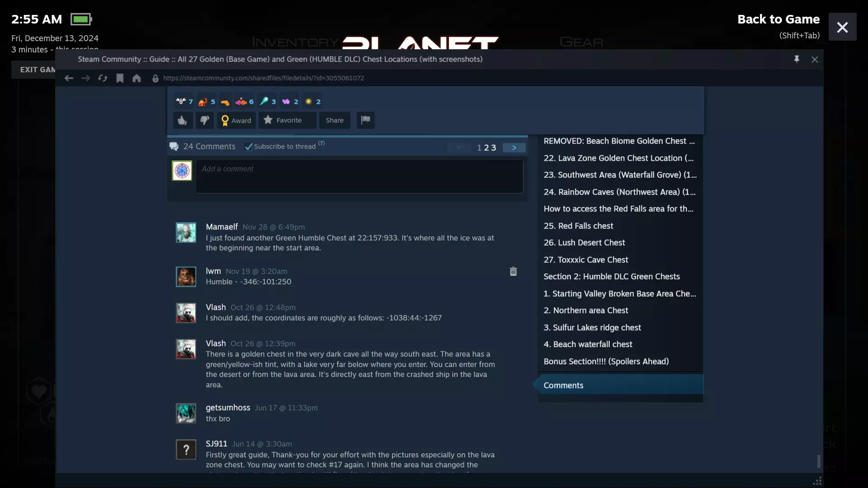Click the bookmark icon in browser toolbar
The image size is (868, 488).
(x=120, y=78)
